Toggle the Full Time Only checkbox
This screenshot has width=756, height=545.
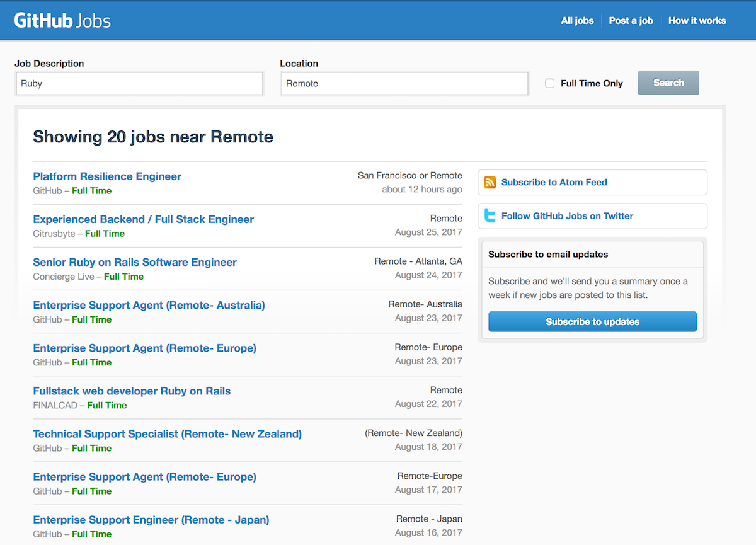point(549,83)
